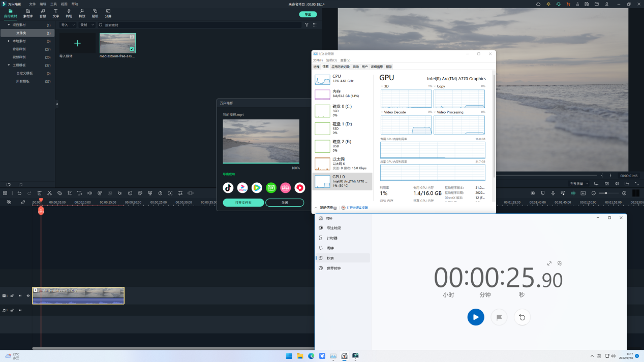The height and width of the screenshot is (362, 644).
Task: Open the 进程 tab in Task Manager
Action: click(x=316, y=67)
